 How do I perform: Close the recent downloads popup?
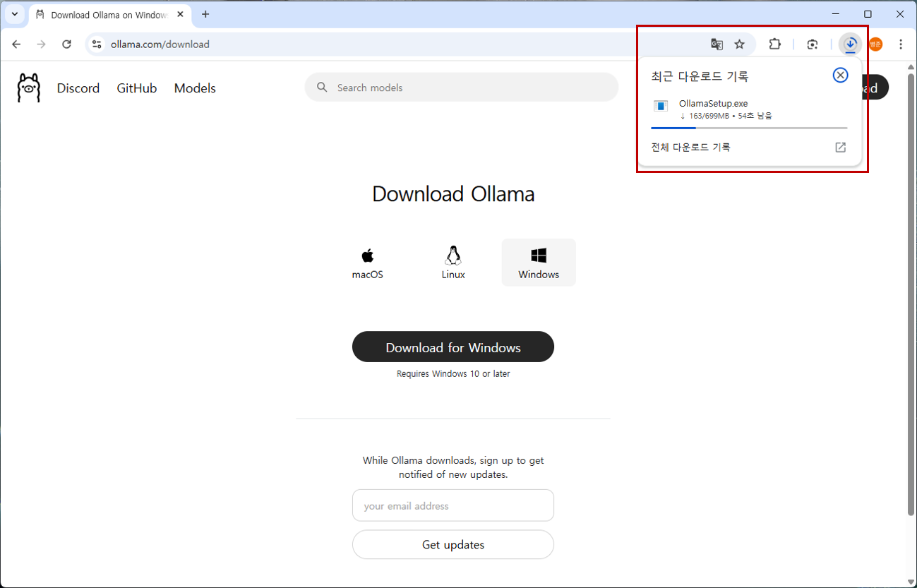tap(840, 76)
